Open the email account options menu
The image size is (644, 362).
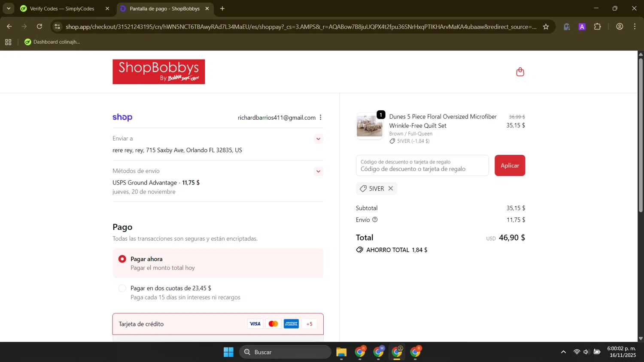320,118
